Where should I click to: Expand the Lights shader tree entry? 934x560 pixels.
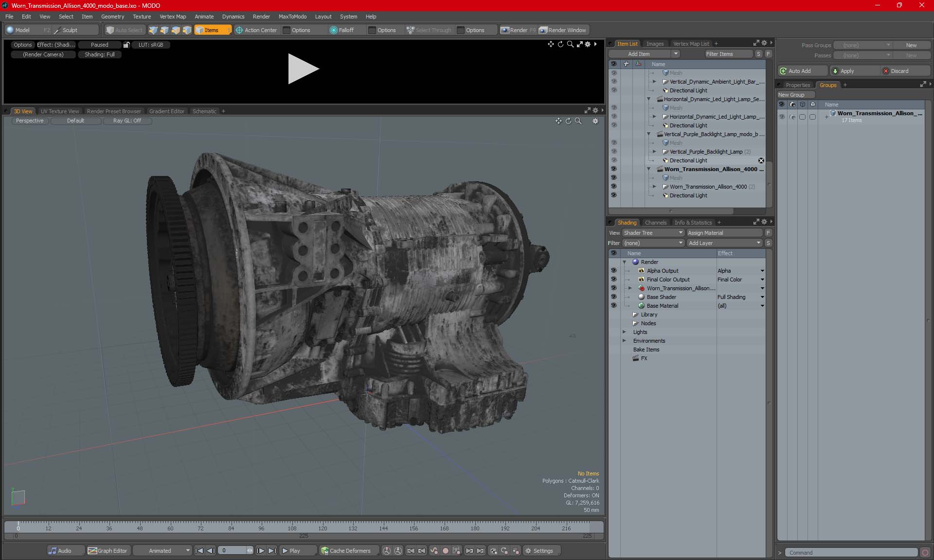625,332
